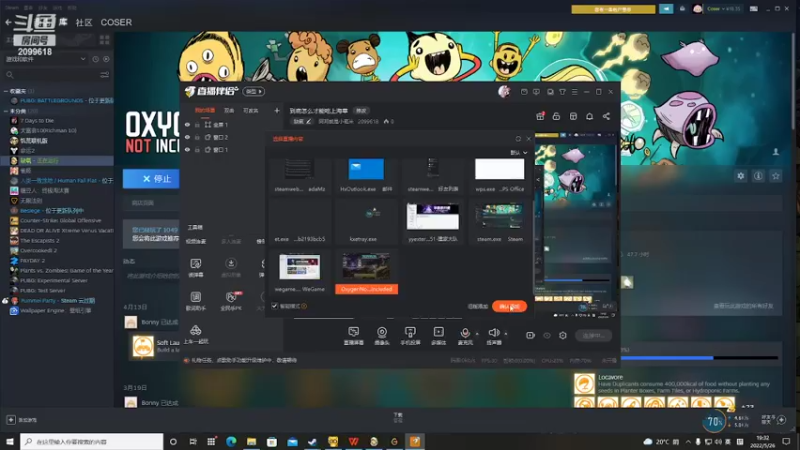Click Steam game info icon

point(758,176)
